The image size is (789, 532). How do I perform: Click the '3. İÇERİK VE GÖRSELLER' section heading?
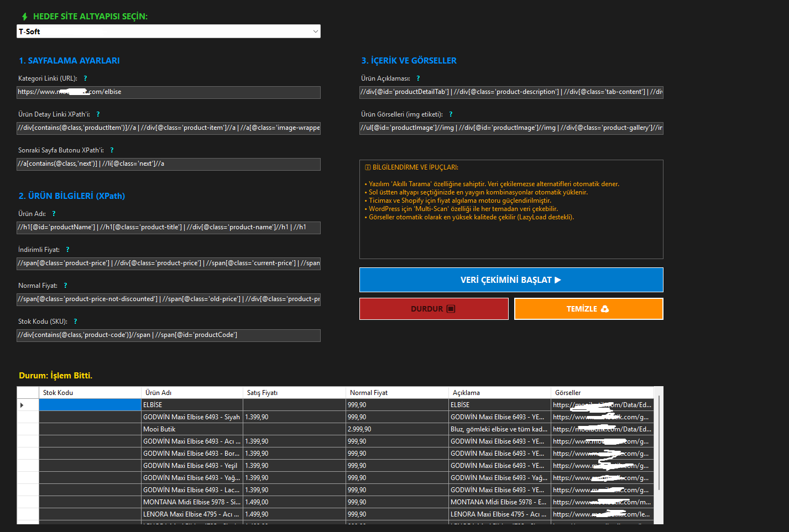(409, 61)
